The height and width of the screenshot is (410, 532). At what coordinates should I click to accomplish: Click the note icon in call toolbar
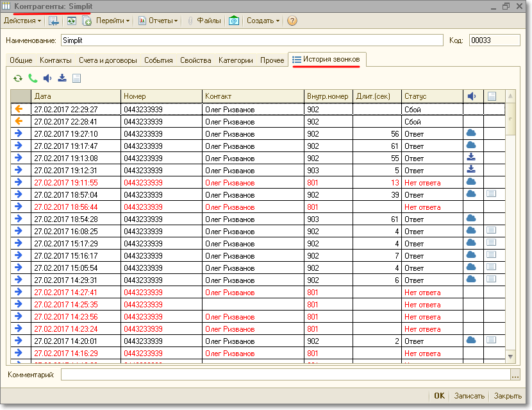click(76, 78)
